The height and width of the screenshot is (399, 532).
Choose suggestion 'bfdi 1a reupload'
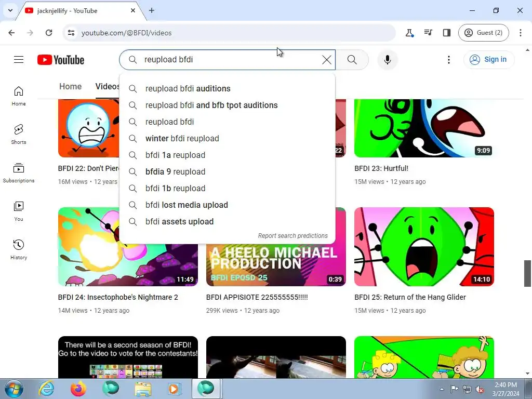coord(228,155)
